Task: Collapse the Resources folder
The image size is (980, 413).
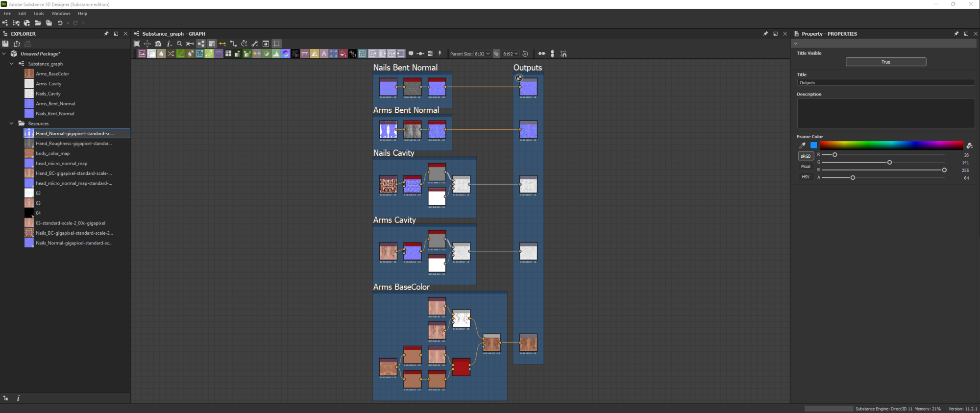Action: click(x=12, y=123)
